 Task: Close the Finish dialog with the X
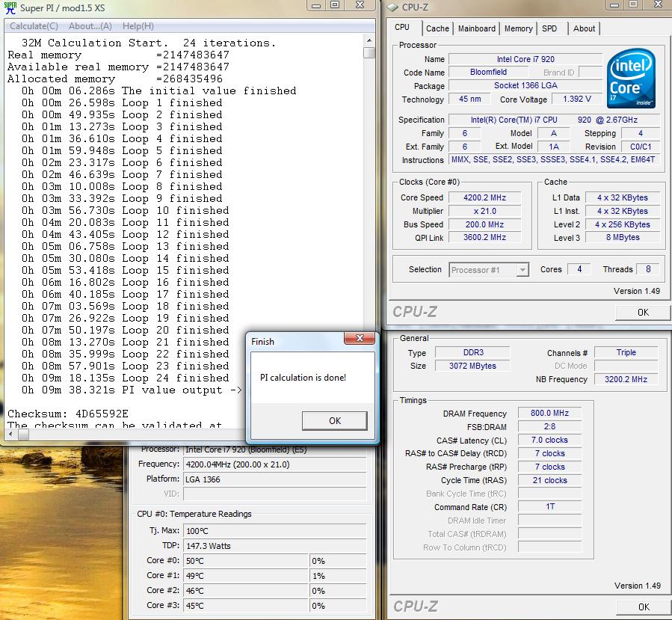click(360, 338)
